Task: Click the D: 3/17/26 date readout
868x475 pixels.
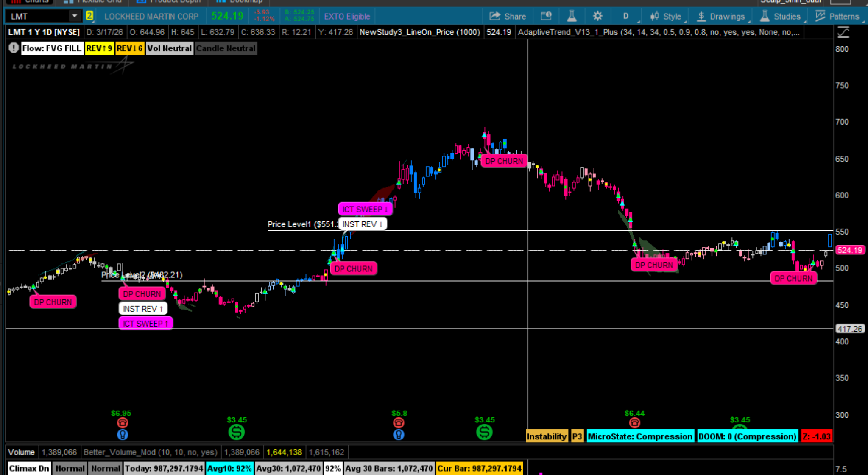Action: 104,32
